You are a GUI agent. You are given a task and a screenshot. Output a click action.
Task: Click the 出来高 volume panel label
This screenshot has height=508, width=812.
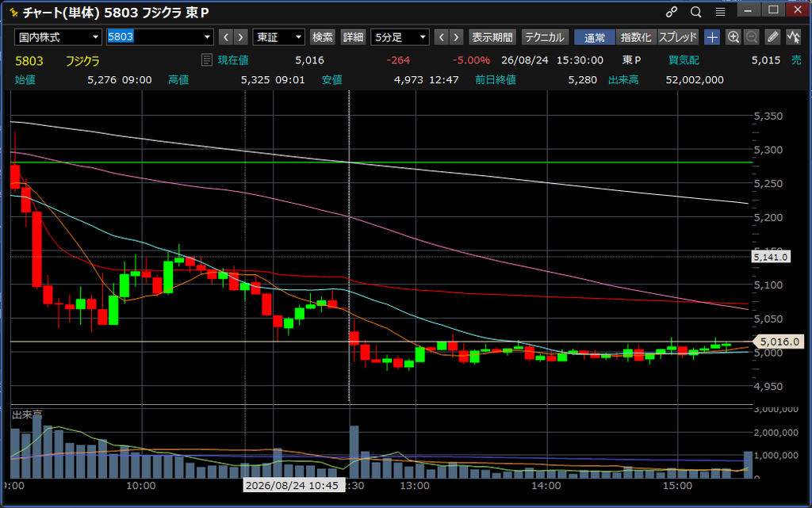[x=27, y=414]
